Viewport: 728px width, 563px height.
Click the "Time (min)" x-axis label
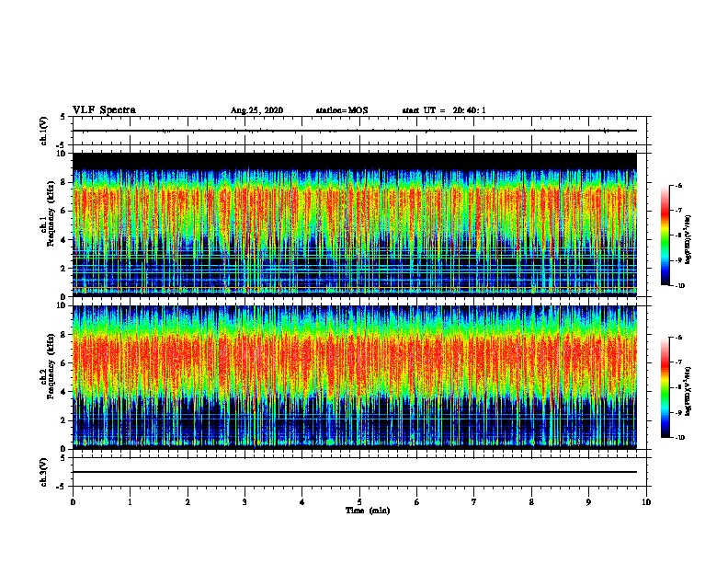tap(368, 511)
